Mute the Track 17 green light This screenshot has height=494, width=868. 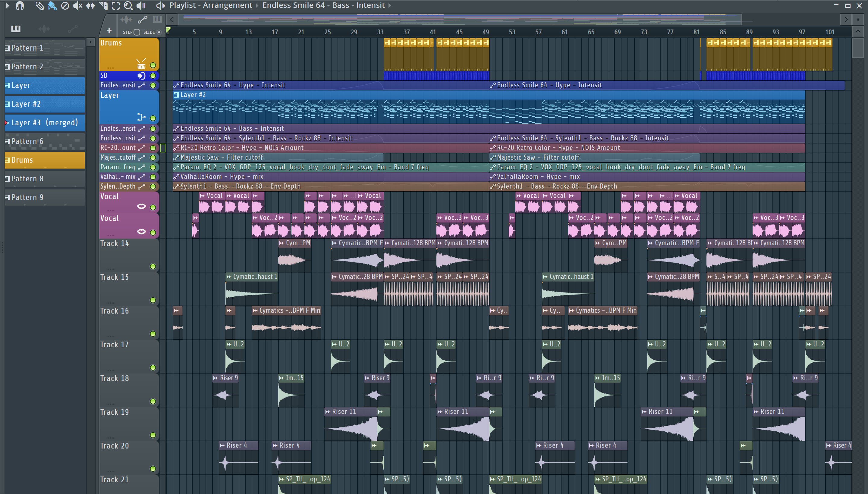tap(153, 367)
